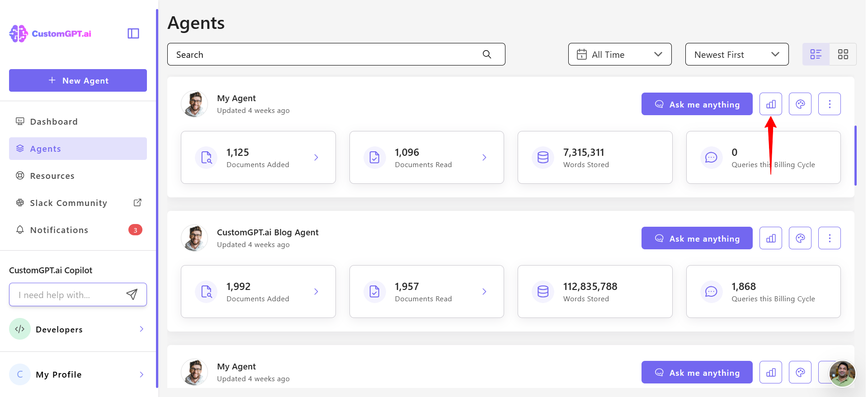Open 1,992 Documents Added card
The height and width of the screenshot is (397, 868).
click(x=258, y=291)
